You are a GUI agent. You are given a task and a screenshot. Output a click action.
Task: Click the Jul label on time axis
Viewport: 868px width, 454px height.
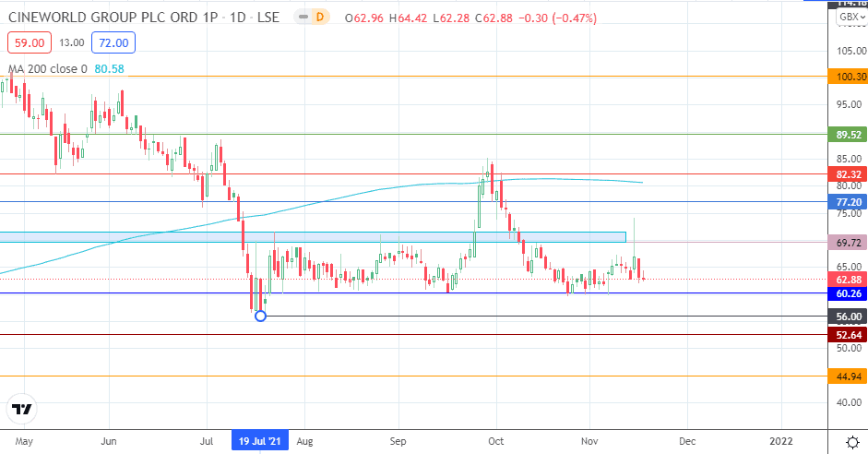(x=207, y=441)
